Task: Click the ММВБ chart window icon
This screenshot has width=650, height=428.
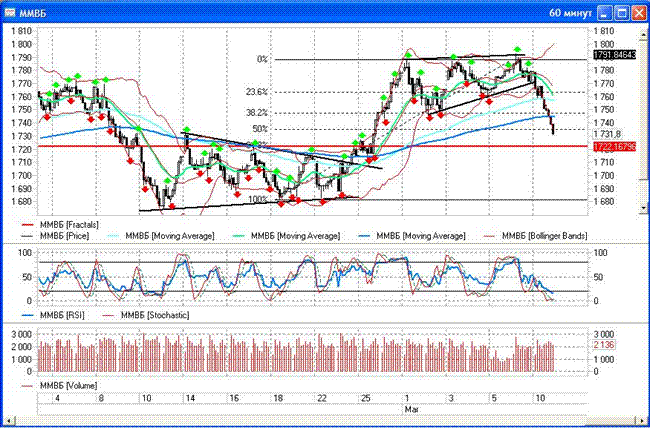Action: tap(11, 13)
